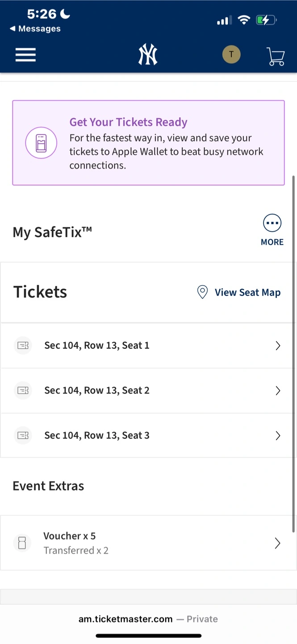This screenshot has width=297, height=644.
Task: Tap the Get Your Tickets Ready heading
Action: [128, 122]
